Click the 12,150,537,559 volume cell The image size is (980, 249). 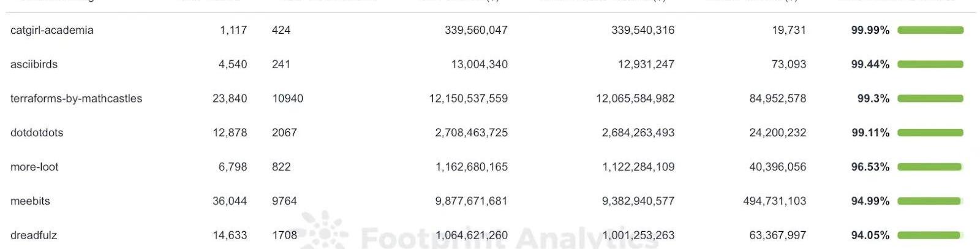click(x=468, y=99)
